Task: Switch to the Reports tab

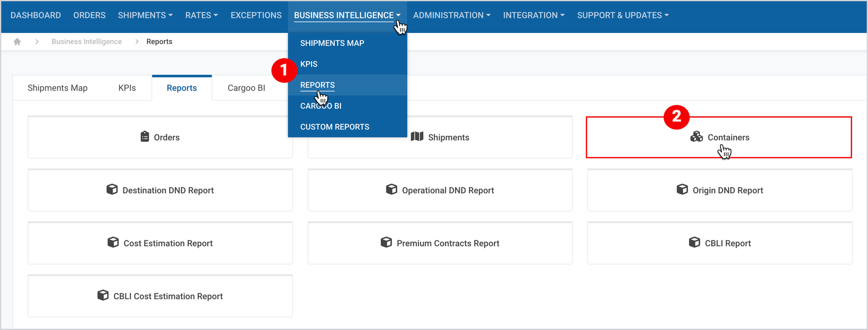Action: 182,88
